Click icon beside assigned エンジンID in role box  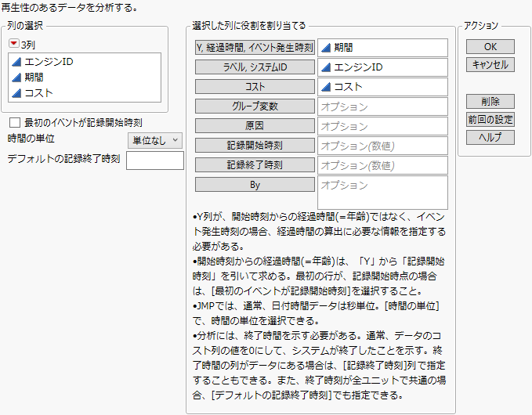pyautogui.click(x=326, y=67)
